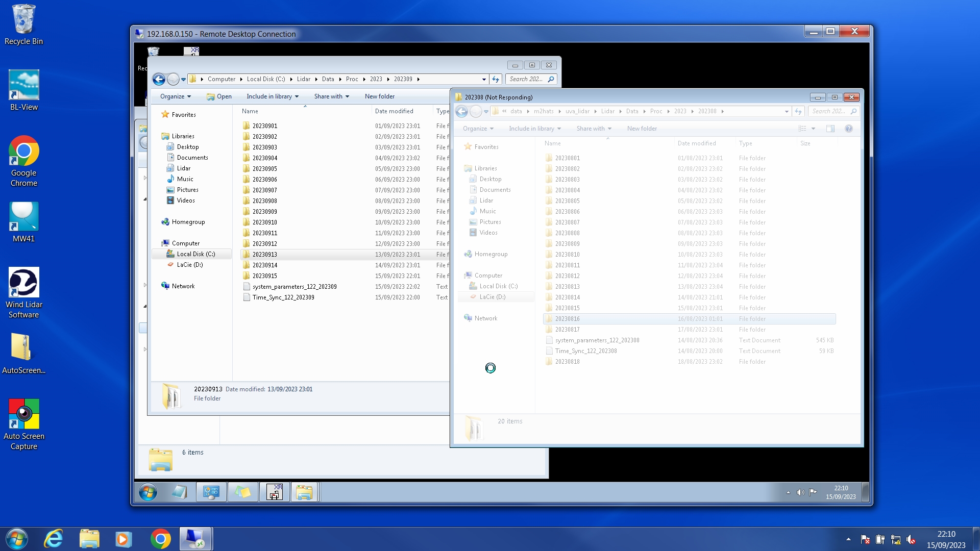Click New folder button
The width and height of the screenshot is (980, 551).
coord(379,96)
